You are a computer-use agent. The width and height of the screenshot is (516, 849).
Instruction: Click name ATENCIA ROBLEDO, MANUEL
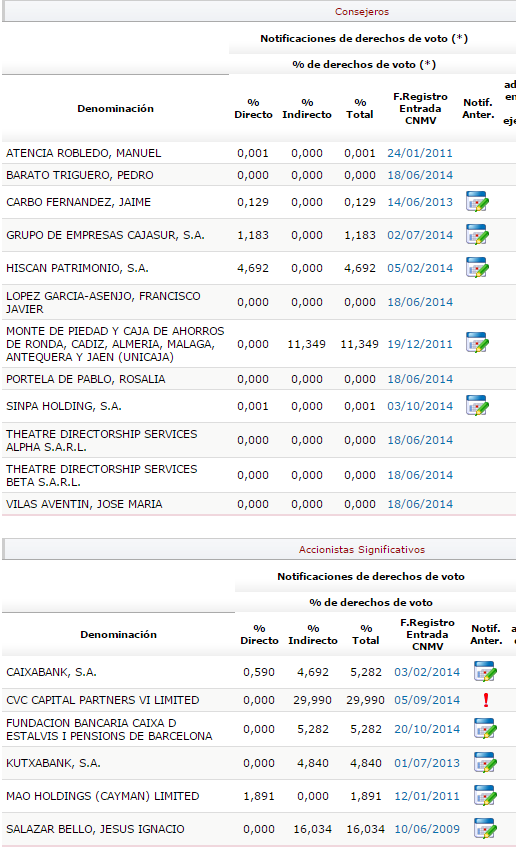[x=83, y=153]
